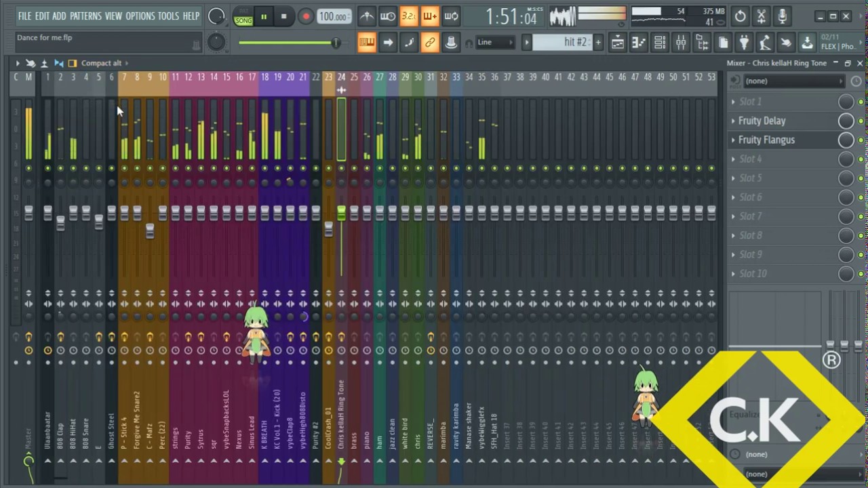
Task: Adjust Fruity Delay mix level knob
Action: (846, 121)
